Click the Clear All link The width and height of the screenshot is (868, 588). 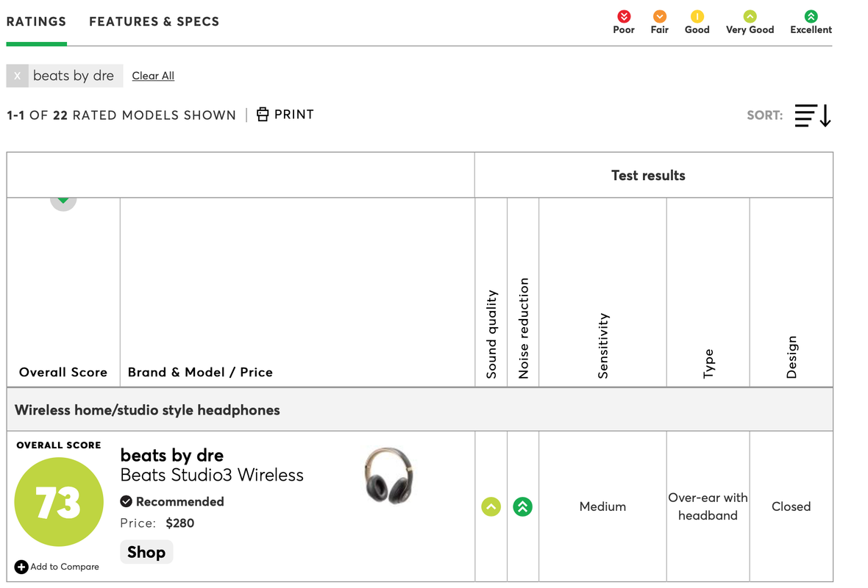tap(153, 76)
